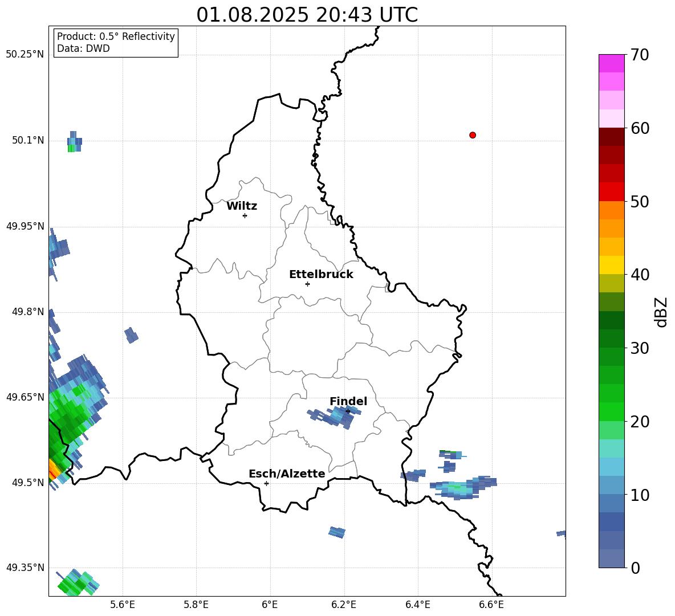Click the Ettelbruck station cross marker
675x616 pixels.
coord(307,284)
